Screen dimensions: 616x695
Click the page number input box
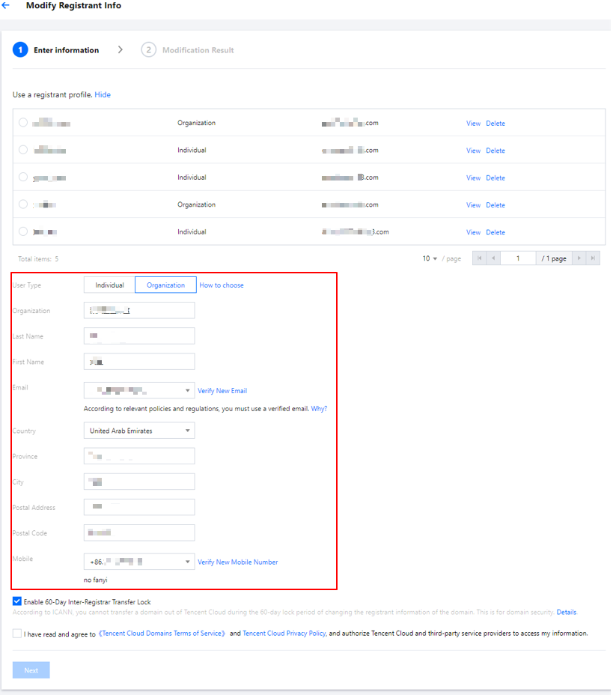click(518, 258)
